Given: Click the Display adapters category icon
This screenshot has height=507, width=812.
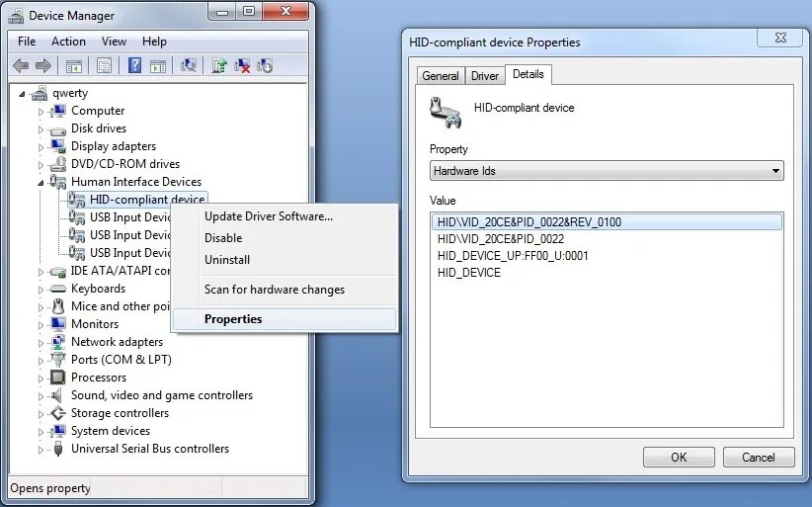Looking at the screenshot, I should click(x=58, y=146).
